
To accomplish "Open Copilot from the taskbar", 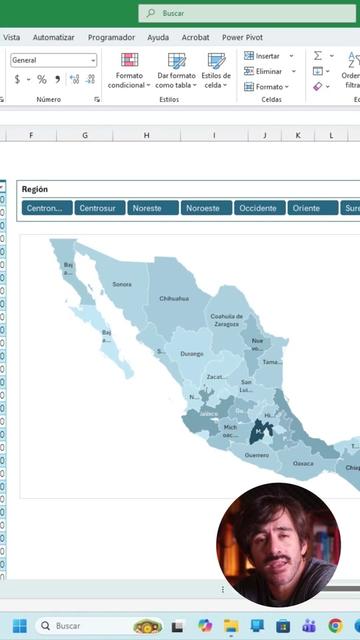I will tap(205, 626).
